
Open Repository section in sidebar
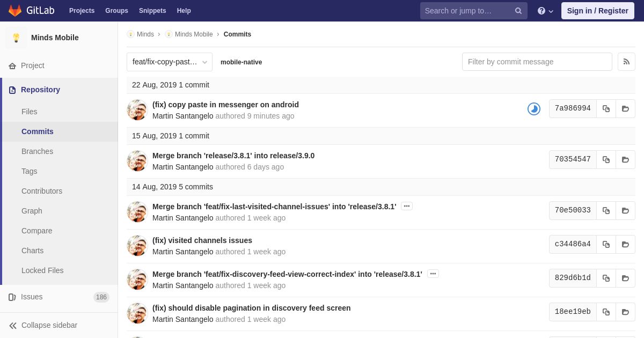point(40,90)
